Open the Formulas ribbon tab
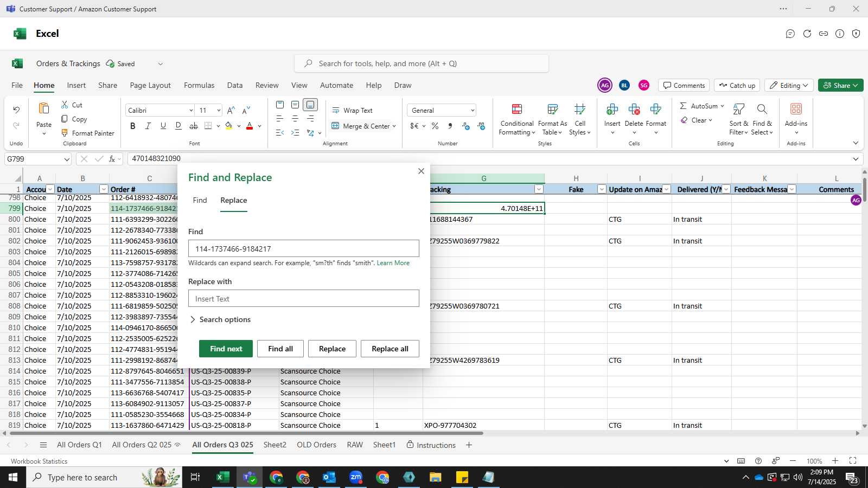 (x=199, y=85)
